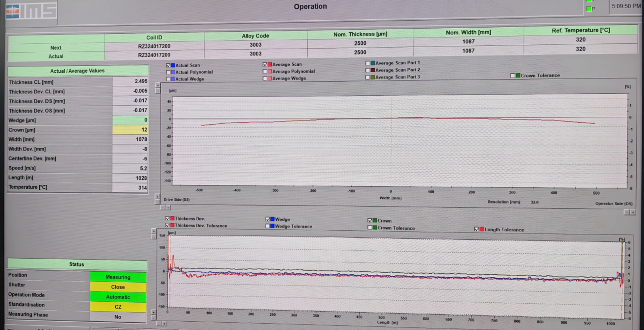Click the red swatch next to Average Scan
The width and height of the screenshot is (644, 330).
[x=270, y=64]
